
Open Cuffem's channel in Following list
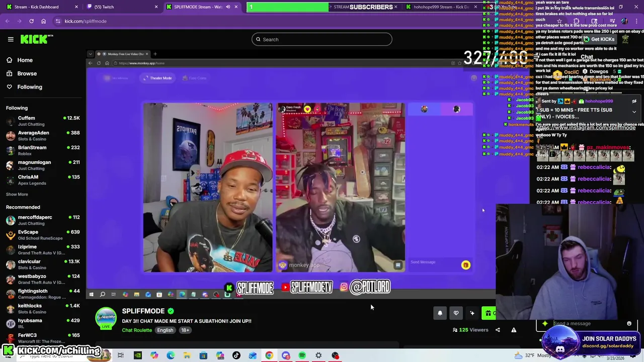(43, 121)
